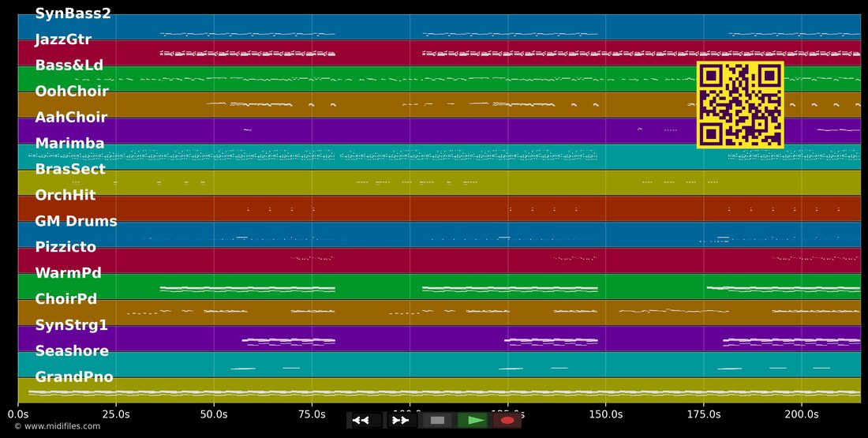Select the OrchHit track label

[65, 196]
